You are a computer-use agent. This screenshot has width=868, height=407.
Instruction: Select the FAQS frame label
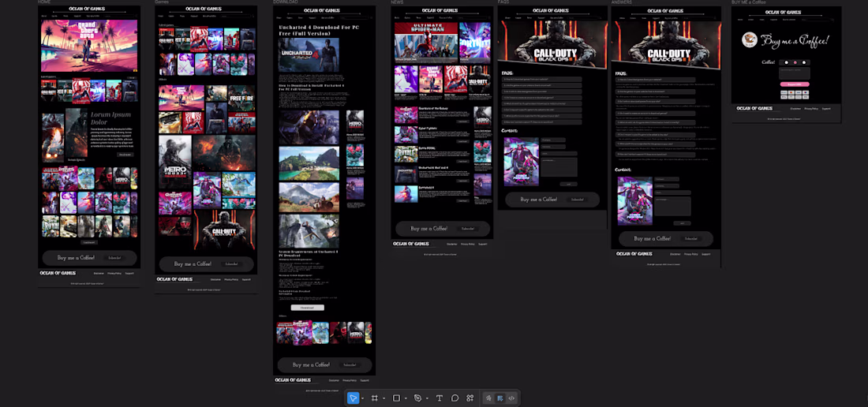(x=503, y=2)
